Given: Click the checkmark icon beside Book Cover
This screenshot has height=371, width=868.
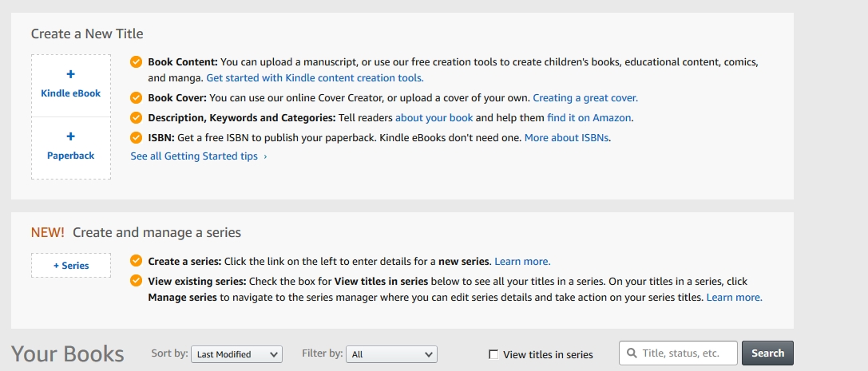Looking at the screenshot, I should click(x=136, y=98).
